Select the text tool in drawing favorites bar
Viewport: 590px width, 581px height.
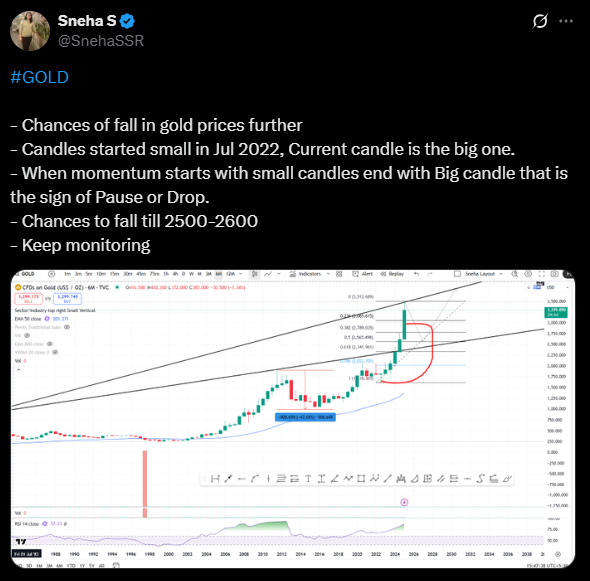308,479
